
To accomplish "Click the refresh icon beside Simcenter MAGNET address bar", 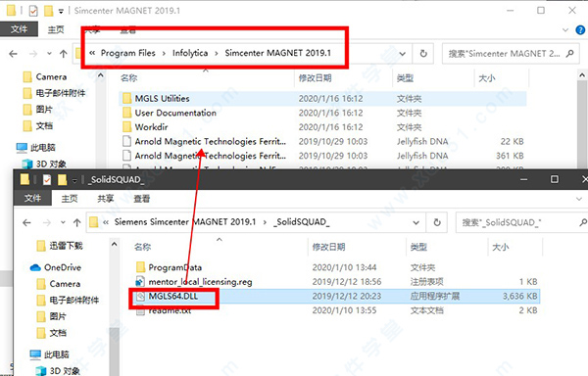I will (423, 54).
